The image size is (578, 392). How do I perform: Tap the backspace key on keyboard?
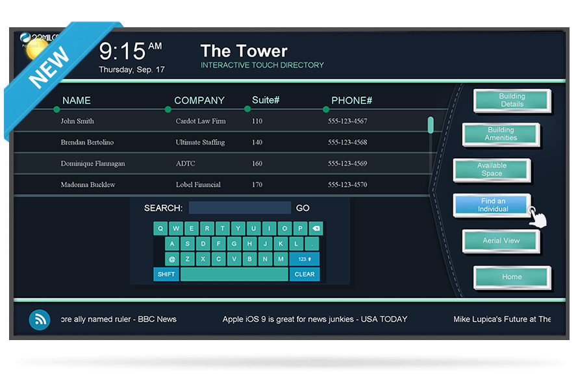coord(316,228)
